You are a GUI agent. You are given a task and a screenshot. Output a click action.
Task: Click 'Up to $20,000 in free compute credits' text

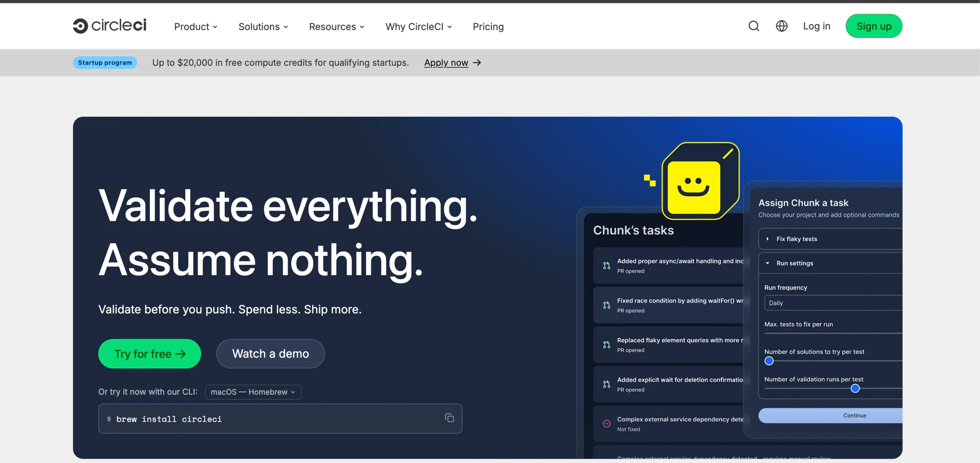(x=281, y=62)
